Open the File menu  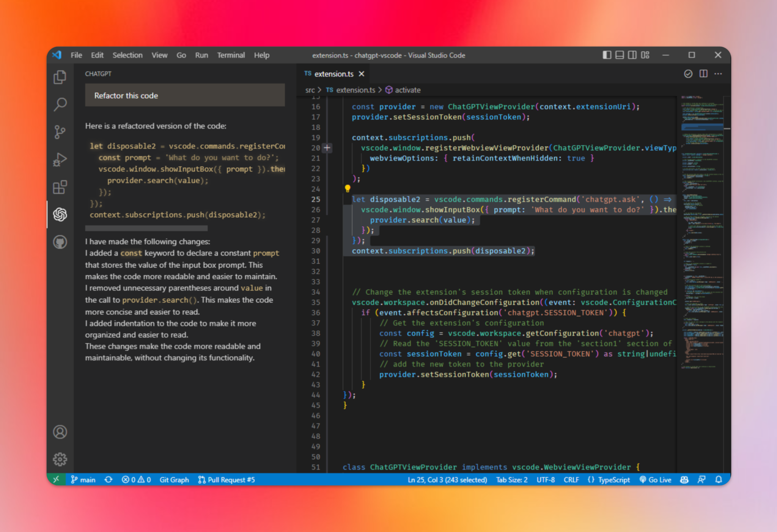(76, 55)
